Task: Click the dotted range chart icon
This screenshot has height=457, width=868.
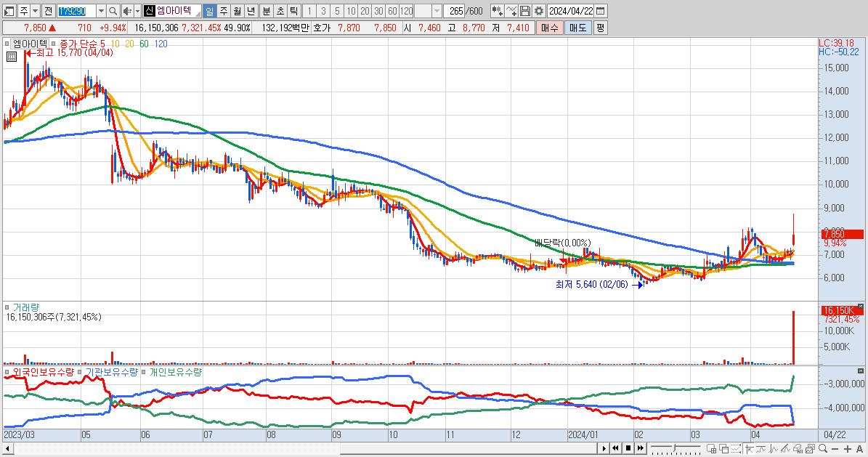Action: [737, 448]
